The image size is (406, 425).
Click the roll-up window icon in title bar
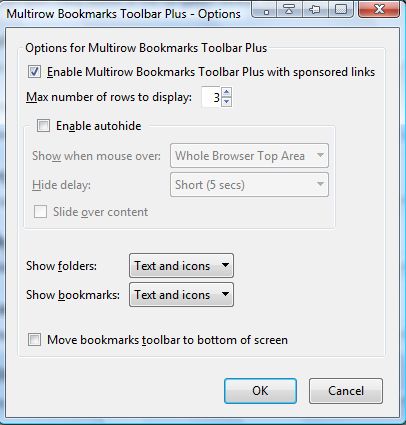pos(290,9)
